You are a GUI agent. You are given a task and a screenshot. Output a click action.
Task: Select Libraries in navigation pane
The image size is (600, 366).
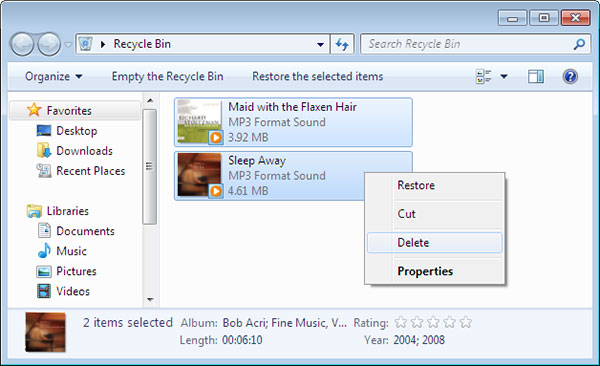tap(68, 211)
